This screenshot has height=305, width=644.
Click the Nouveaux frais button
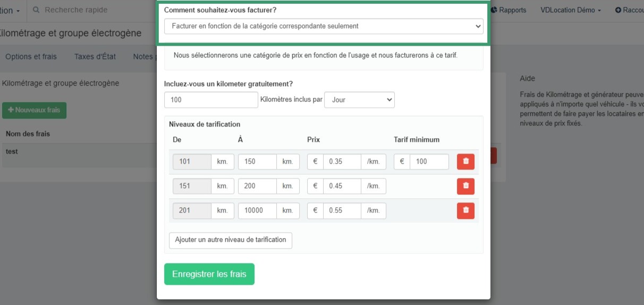34,111
